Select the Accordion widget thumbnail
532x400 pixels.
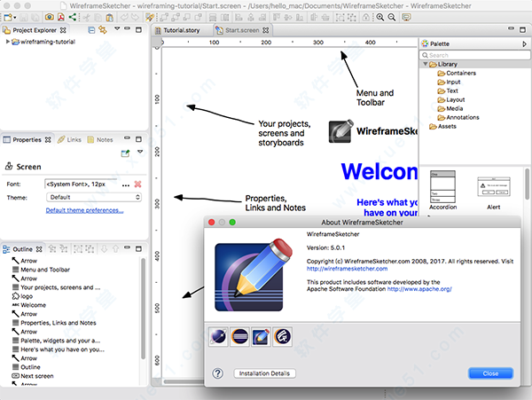click(442, 190)
